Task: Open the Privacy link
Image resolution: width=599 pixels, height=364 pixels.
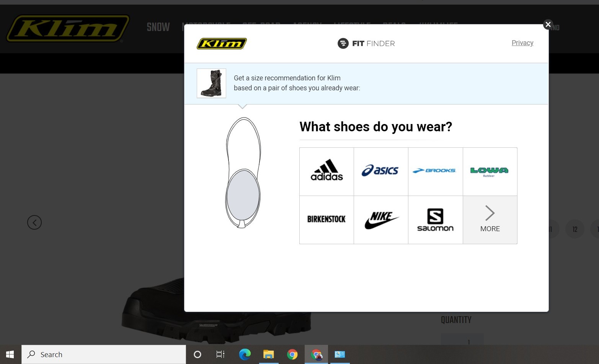Action: click(x=522, y=43)
